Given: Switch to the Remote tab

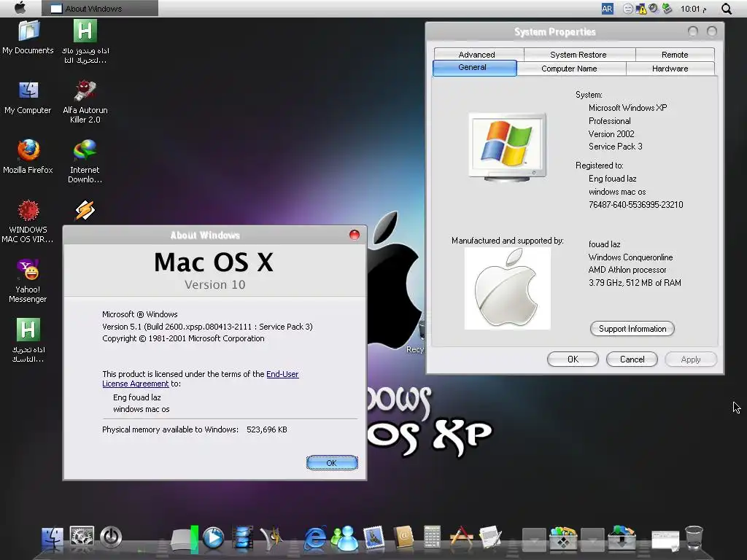Looking at the screenshot, I should [675, 54].
